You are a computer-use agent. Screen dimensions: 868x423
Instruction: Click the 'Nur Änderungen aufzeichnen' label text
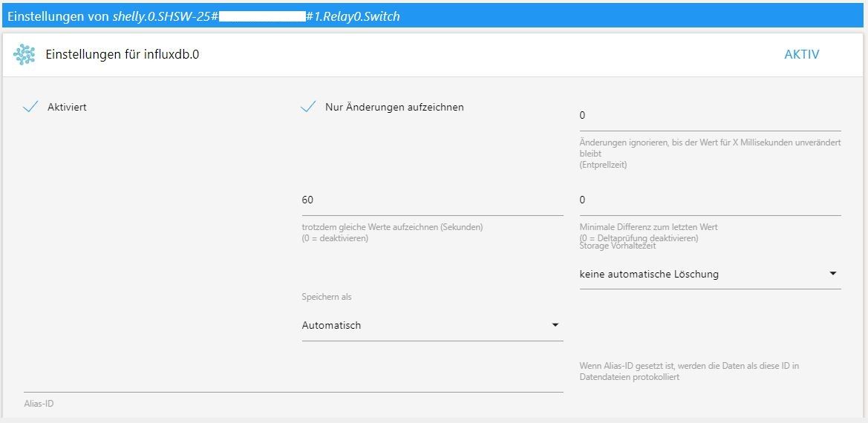394,107
